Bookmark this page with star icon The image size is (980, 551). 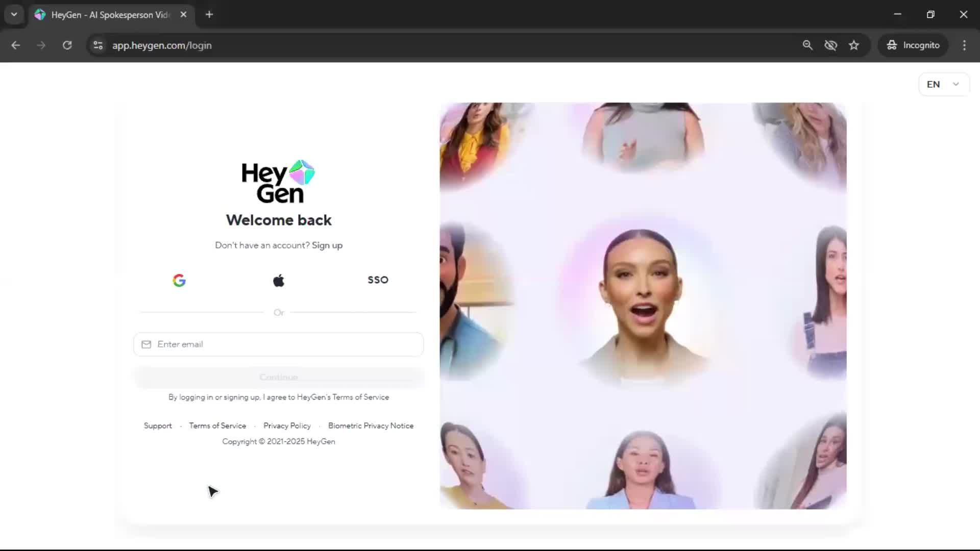[854, 45]
